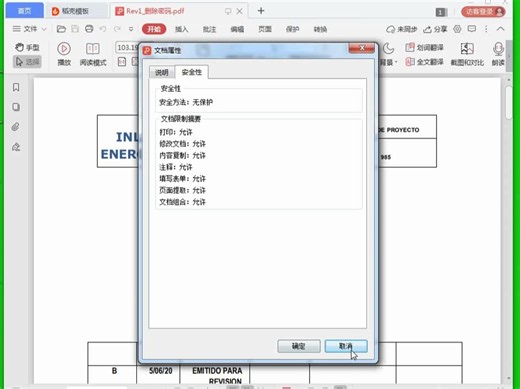Click the single page view icon
The image size is (520, 389).
point(122,62)
